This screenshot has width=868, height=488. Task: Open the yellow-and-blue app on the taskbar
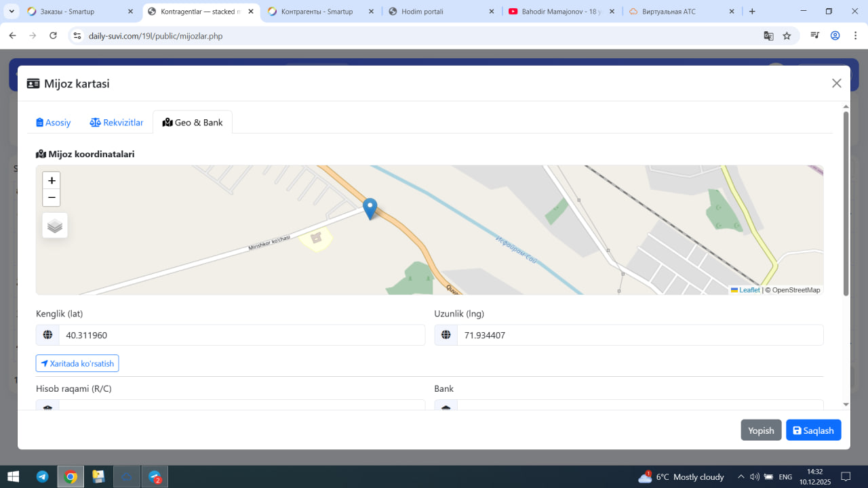coord(98,476)
